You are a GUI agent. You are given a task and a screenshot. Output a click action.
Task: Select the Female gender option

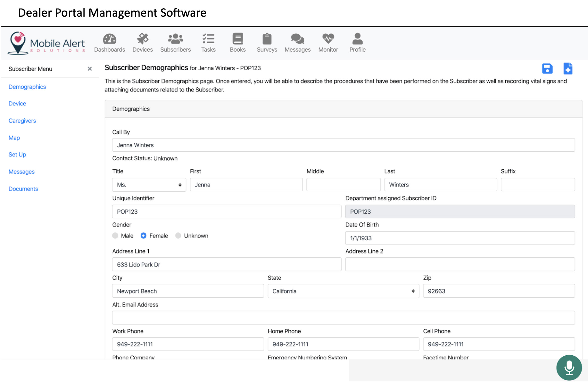point(143,236)
